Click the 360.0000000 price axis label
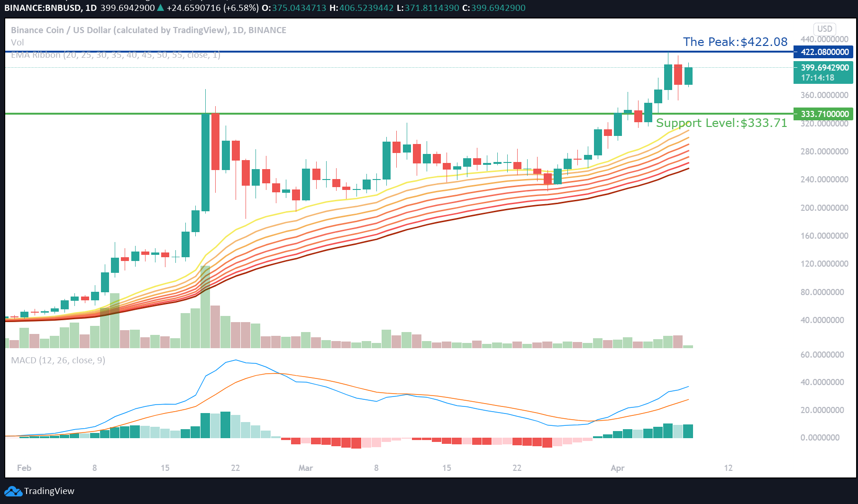The width and height of the screenshot is (858, 504). click(824, 95)
